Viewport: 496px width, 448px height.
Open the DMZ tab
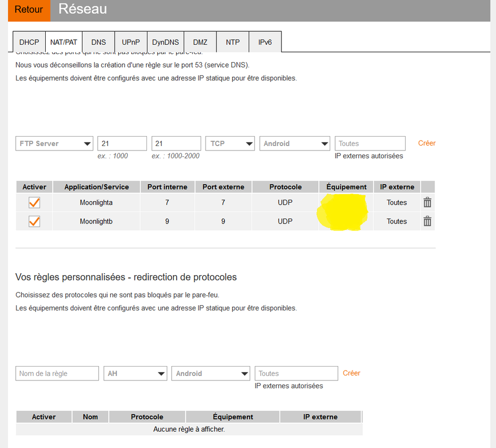200,42
